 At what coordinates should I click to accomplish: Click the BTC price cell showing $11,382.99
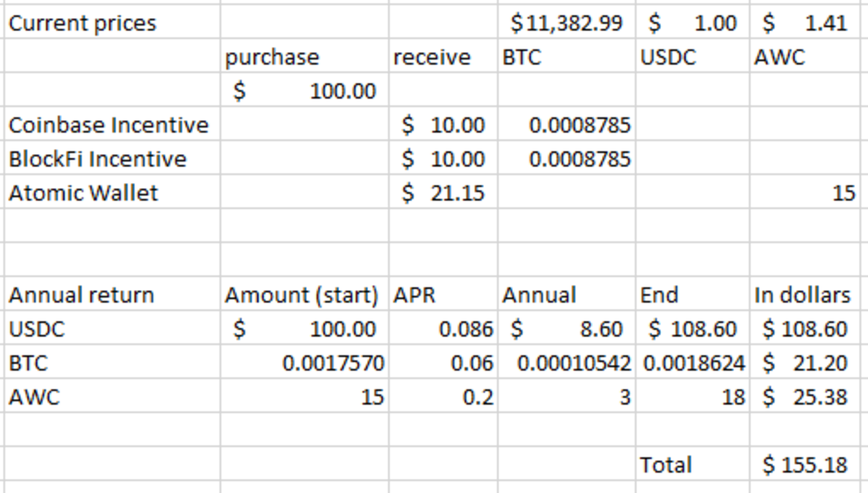(x=566, y=23)
